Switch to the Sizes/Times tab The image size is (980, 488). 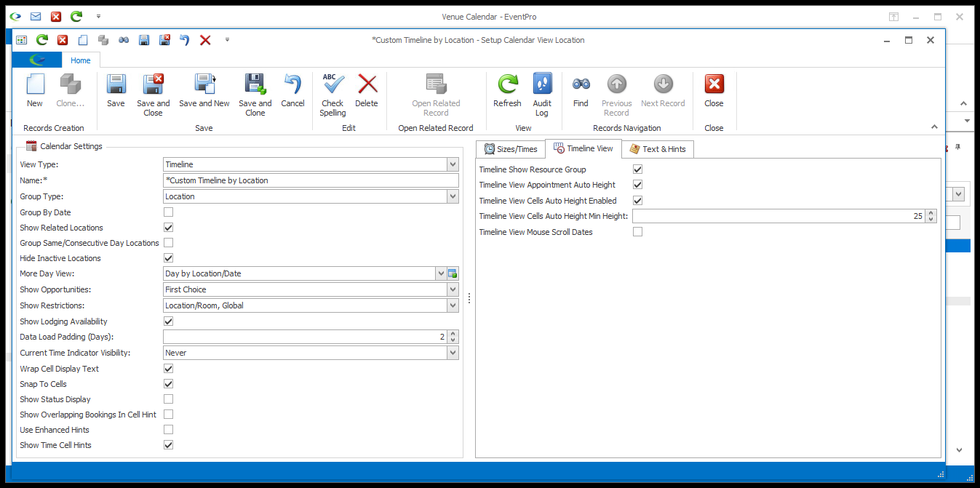(510, 149)
